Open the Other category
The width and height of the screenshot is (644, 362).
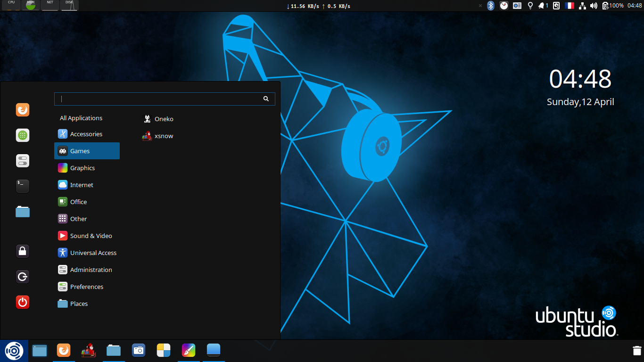point(87,219)
